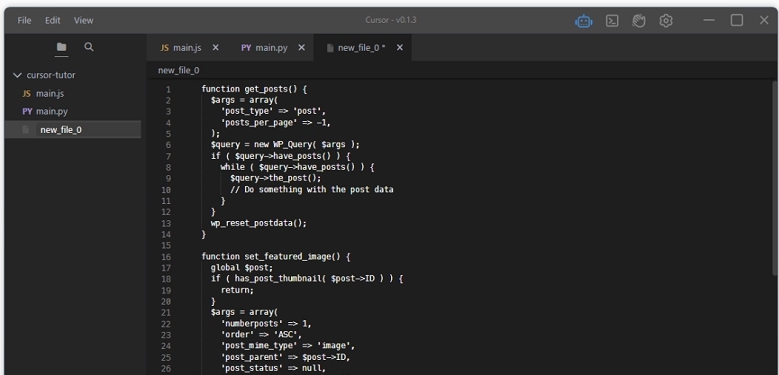Click the '$query = new WP_Query( $args );' line
Image resolution: width=779 pixels, height=375 pixels.
tap(285, 145)
